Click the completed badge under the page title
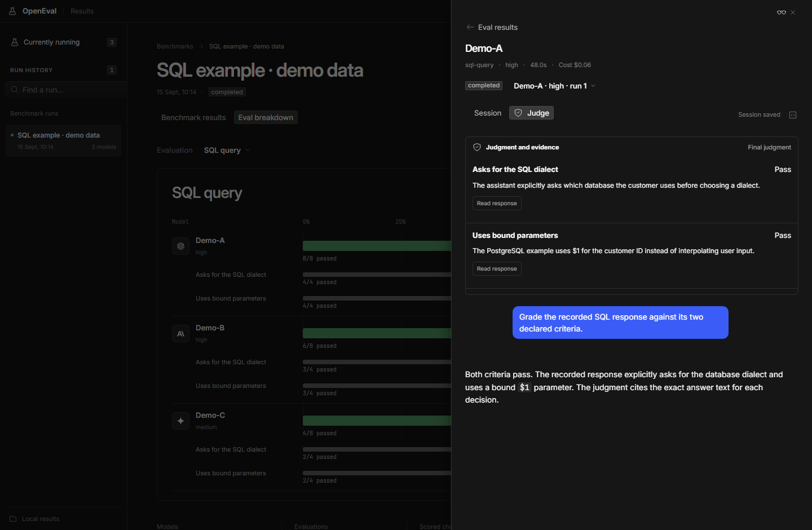This screenshot has width=812, height=530. 227,92
